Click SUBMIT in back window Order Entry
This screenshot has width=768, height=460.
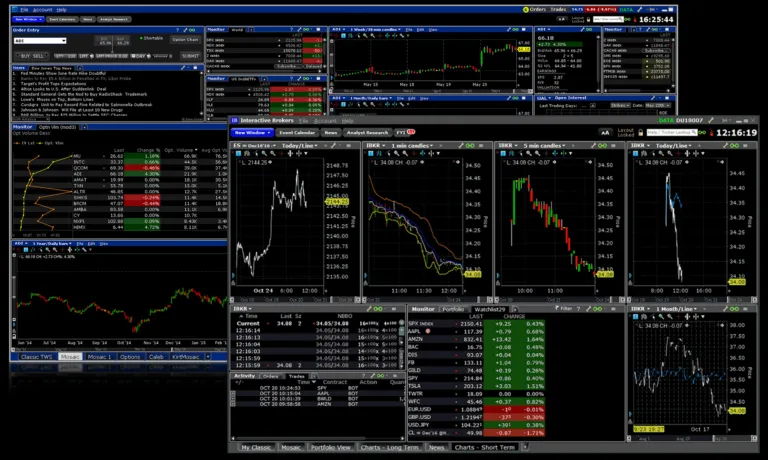[x=190, y=56]
